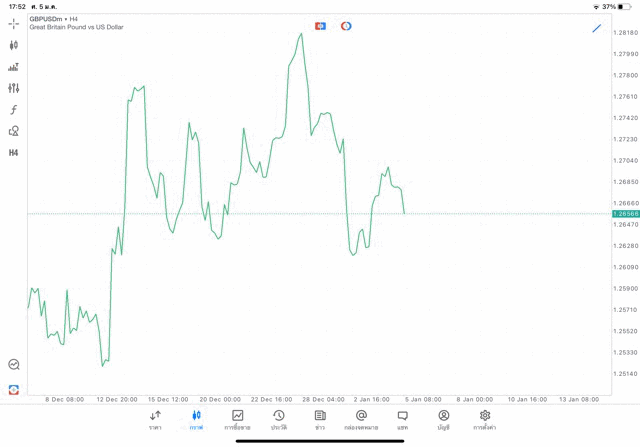This screenshot has height=447, width=640.
Task: Open the ประวัติ history tab
Action: point(278,420)
